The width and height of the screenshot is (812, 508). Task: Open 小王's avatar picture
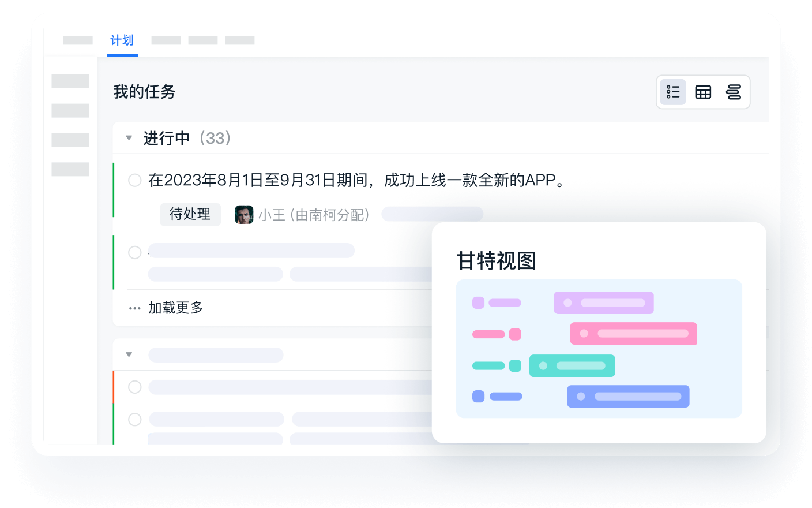point(243,214)
